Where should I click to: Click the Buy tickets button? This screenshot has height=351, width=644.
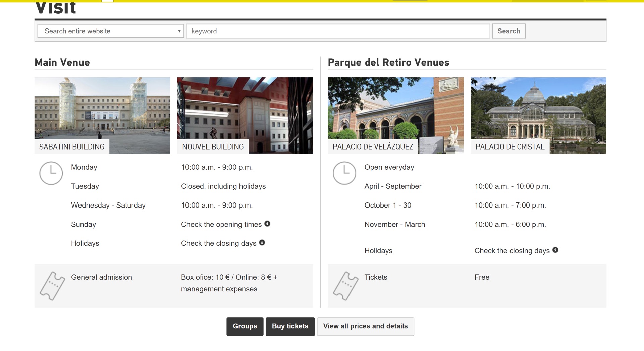pyautogui.click(x=290, y=326)
